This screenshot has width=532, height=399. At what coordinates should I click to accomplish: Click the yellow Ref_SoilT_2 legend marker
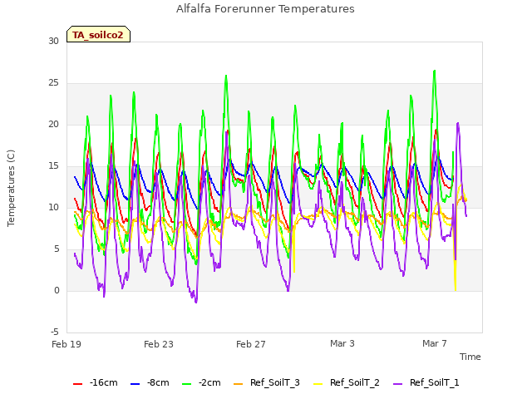(x=318, y=384)
